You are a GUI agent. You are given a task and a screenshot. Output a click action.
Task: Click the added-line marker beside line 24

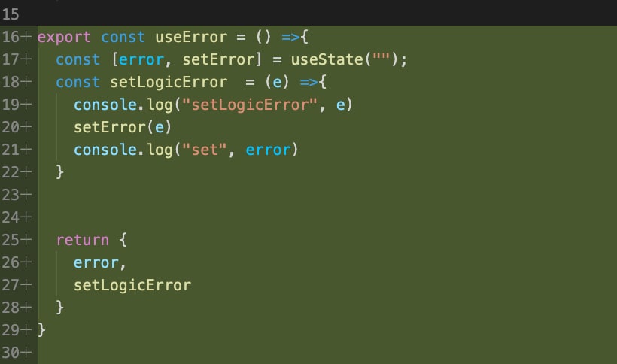pyautogui.click(x=29, y=217)
